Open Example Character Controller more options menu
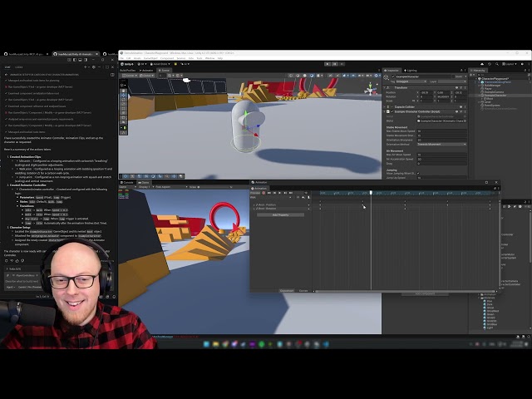The width and height of the screenshot is (532, 399). pos(465,111)
